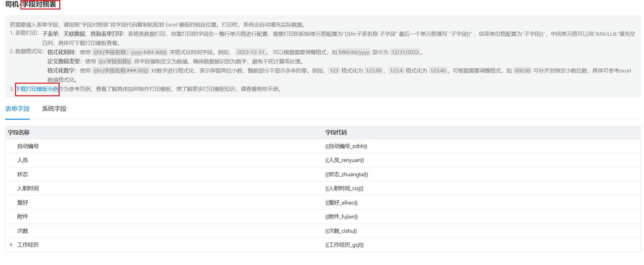Switch to the 系统字段 tab
The width and height of the screenshot is (644, 265).
[54, 109]
